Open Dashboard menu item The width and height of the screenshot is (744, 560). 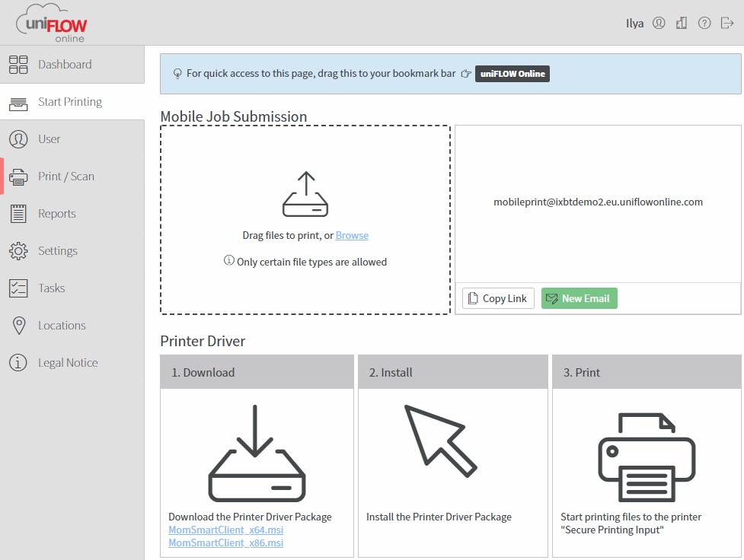[72, 65]
